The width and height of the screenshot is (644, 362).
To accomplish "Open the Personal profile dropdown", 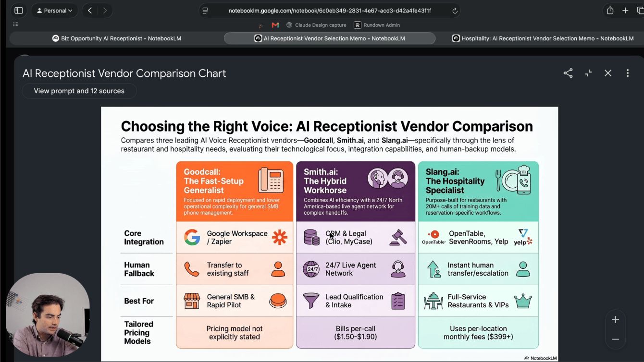I will pos(55,11).
